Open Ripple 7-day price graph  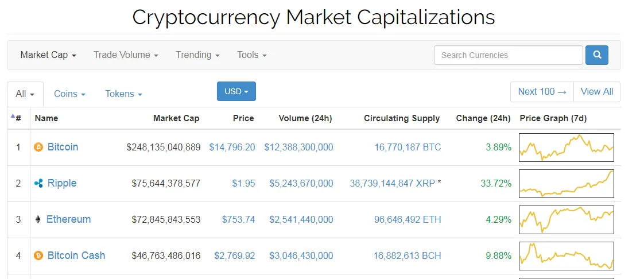567,183
